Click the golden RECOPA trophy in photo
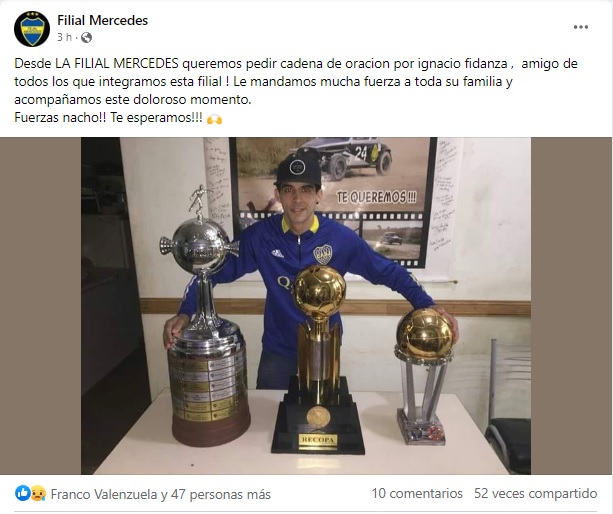Viewport: 613px width, 514px height. [x=318, y=360]
